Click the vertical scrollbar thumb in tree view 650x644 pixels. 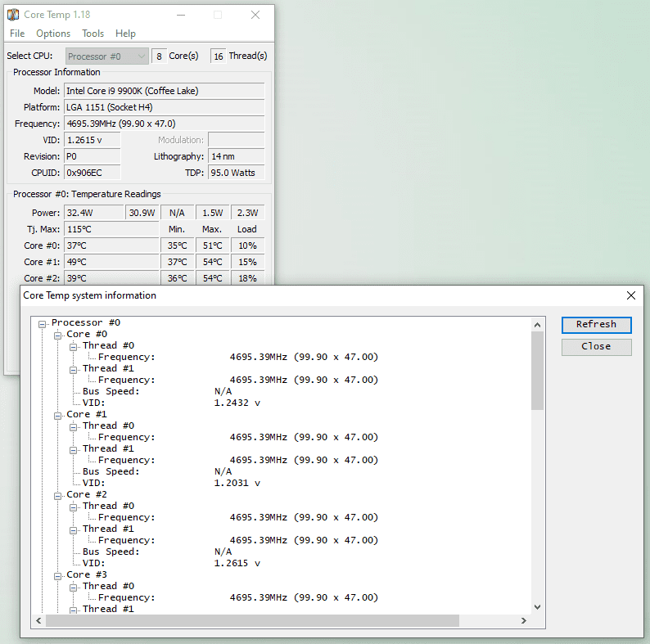click(x=537, y=371)
